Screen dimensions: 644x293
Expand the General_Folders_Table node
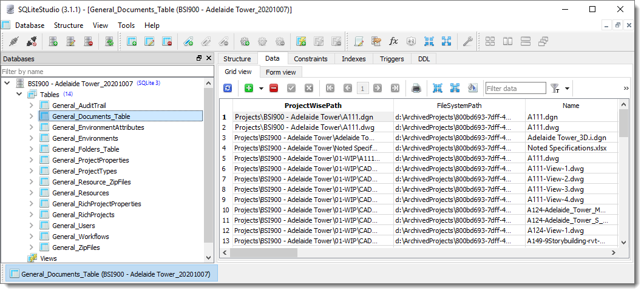click(31, 149)
